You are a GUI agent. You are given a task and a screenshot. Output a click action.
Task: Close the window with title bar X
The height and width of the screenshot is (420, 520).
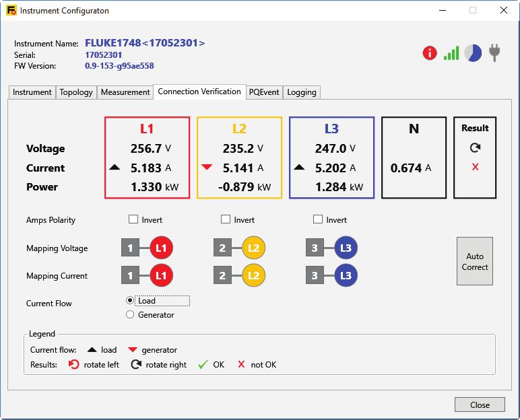point(503,10)
